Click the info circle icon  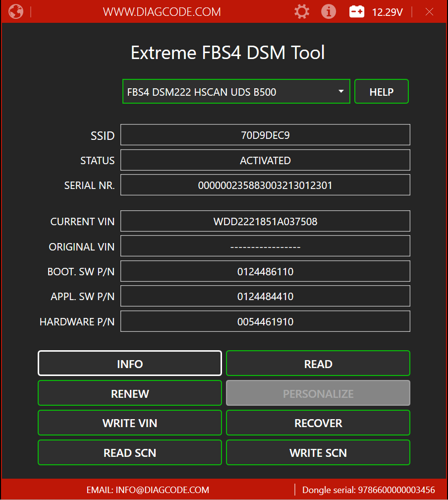[x=328, y=11]
